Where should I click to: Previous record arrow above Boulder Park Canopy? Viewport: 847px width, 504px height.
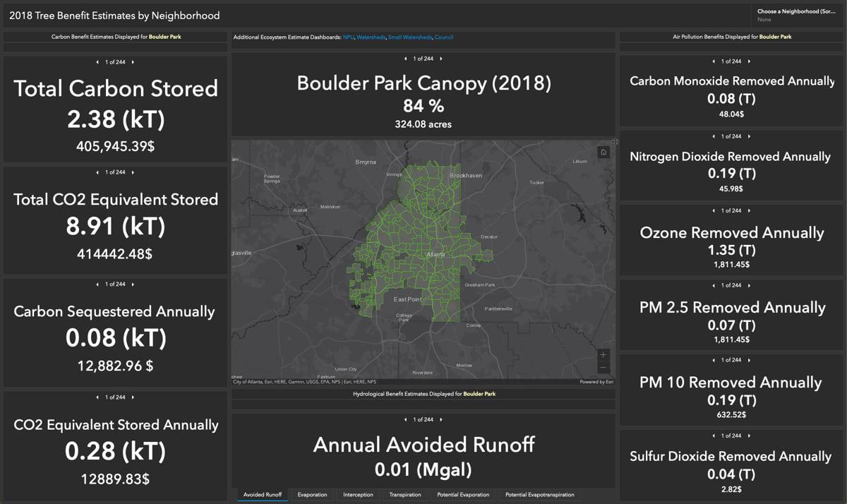coord(407,59)
